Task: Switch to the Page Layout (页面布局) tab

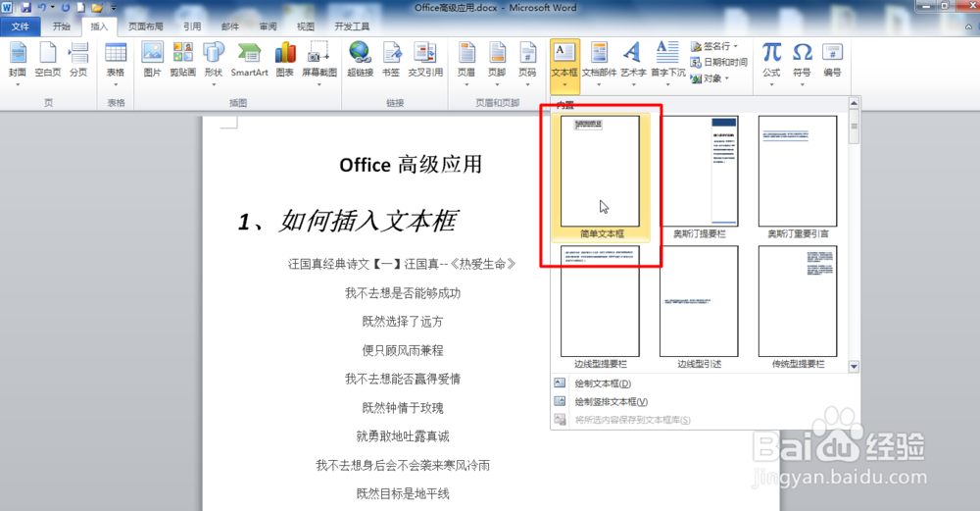Action: point(146,26)
